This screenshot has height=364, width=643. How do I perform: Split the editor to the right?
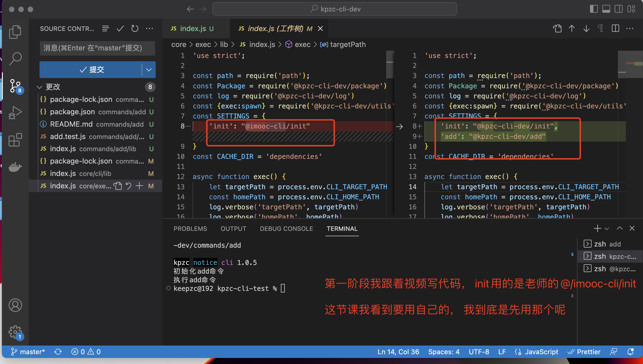[x=615, y=29]
